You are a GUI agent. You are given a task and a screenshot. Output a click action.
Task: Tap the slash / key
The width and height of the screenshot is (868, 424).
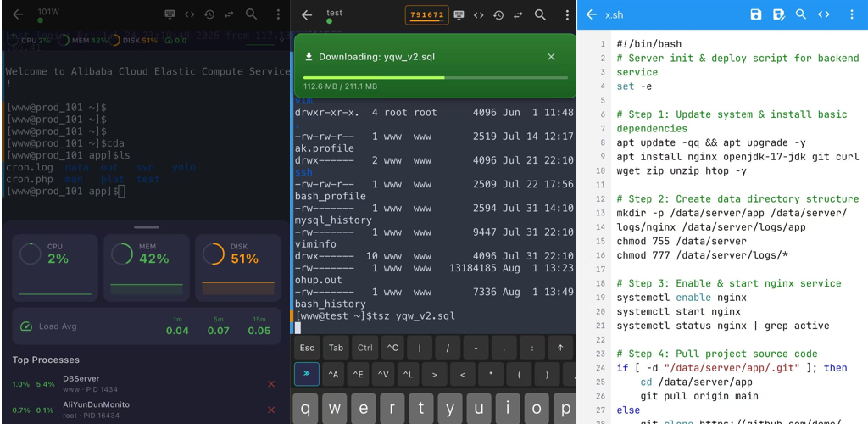[x=449, y=348]
